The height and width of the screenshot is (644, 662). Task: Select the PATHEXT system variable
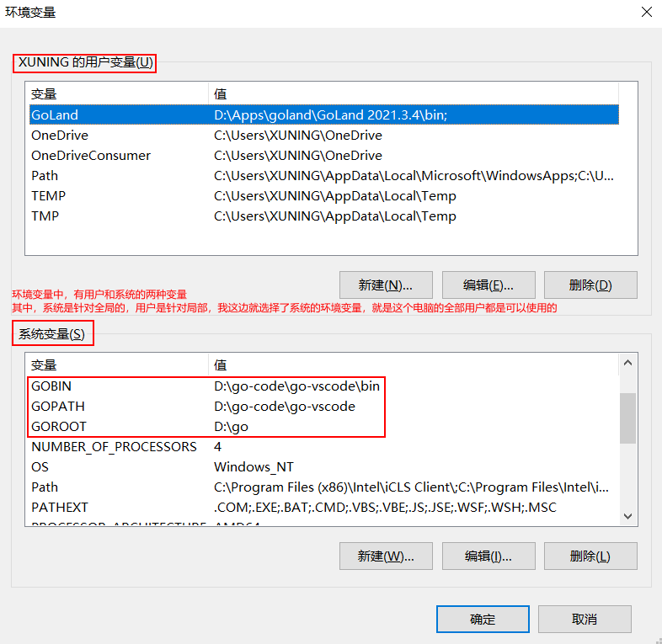tap(323, 508)
